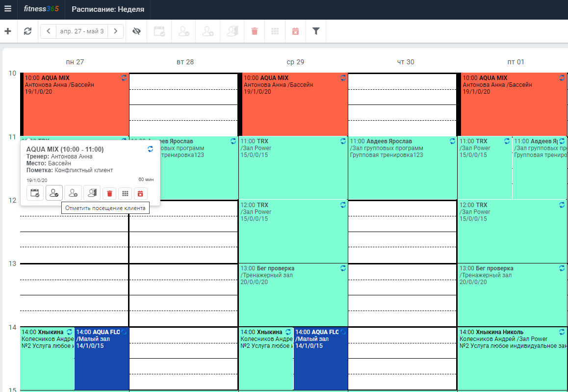Click the calendar-check icon in top toolbar
Viewport: 568px width, 392px height.
coord(159,31)
